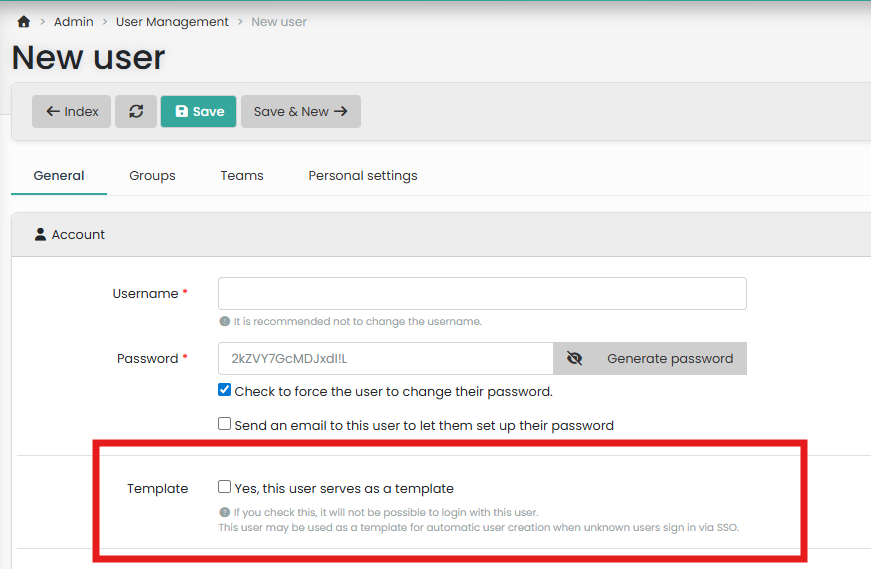Viewport: 871px width, 569px height.
Task: Select the General tab
Action: point(59,176)
